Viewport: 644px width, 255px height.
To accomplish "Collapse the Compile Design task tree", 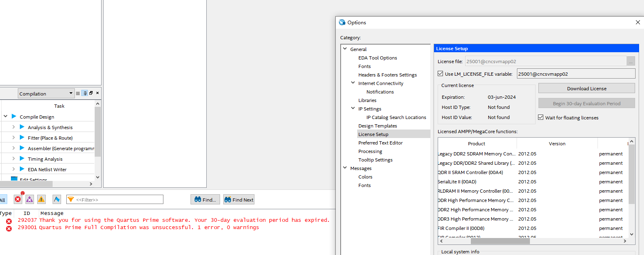I will [6, 117].
